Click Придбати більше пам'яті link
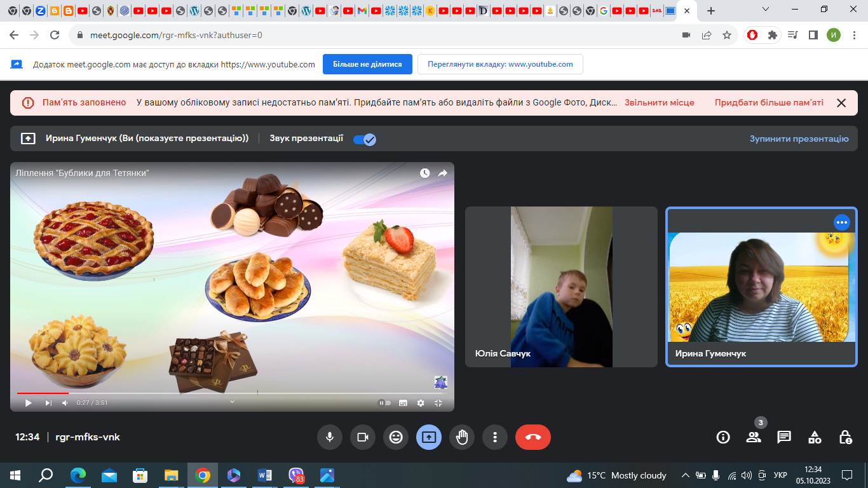Viewport: 868px width, 488px height. pyautogui.click(x=769, y=102)
